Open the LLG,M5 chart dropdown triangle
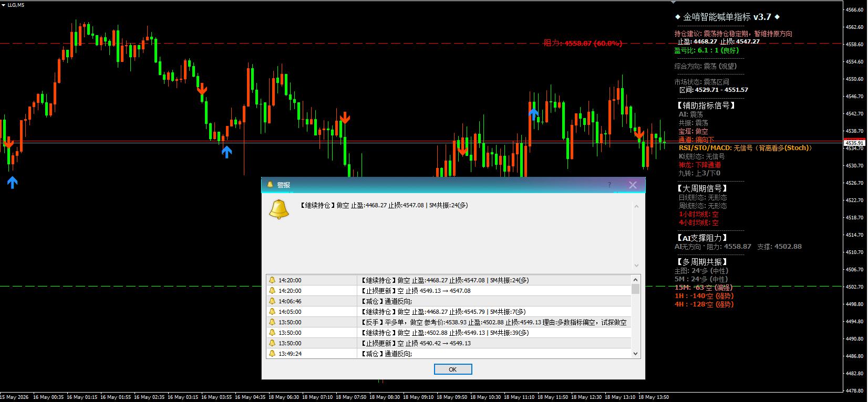 coord(4,5)
